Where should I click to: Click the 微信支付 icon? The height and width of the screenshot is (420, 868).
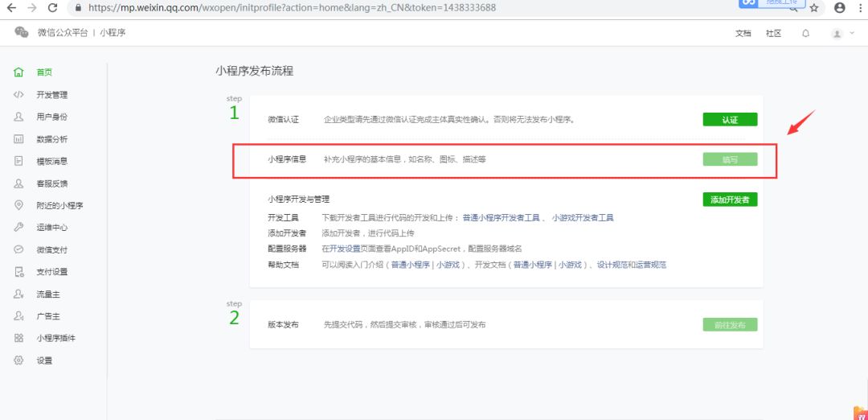pyautogui.click(x=18, y=249)
